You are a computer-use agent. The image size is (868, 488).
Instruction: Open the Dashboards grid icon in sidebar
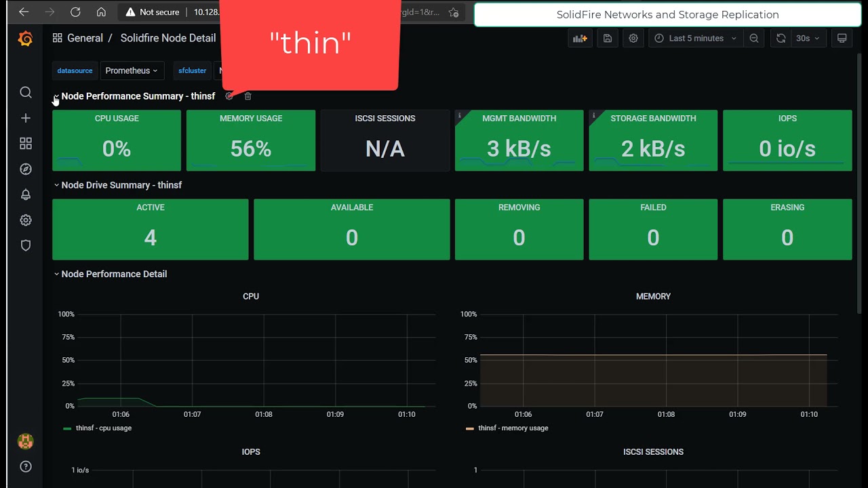[26, 144]
